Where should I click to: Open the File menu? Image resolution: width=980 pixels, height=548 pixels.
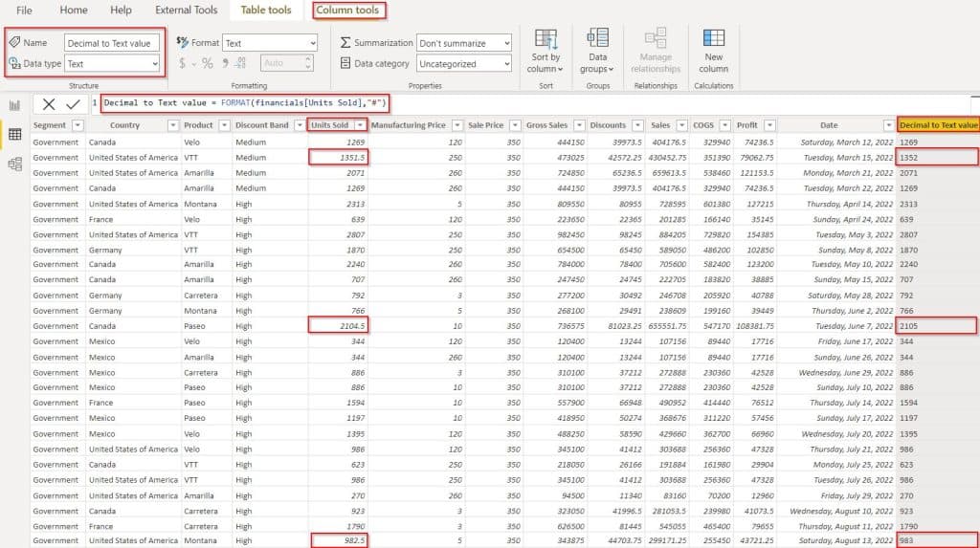[24, 10]
